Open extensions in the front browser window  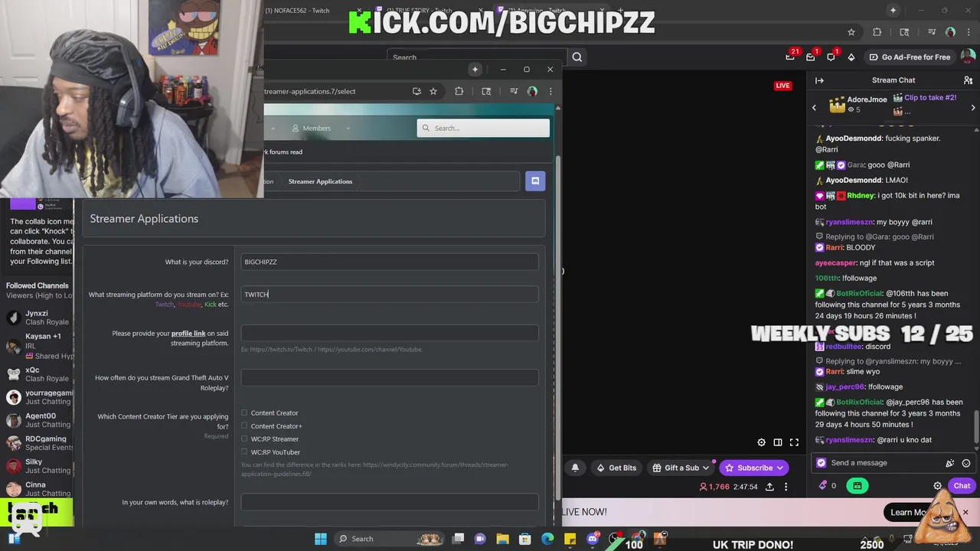pyautogui.click(x=459, y=91)
